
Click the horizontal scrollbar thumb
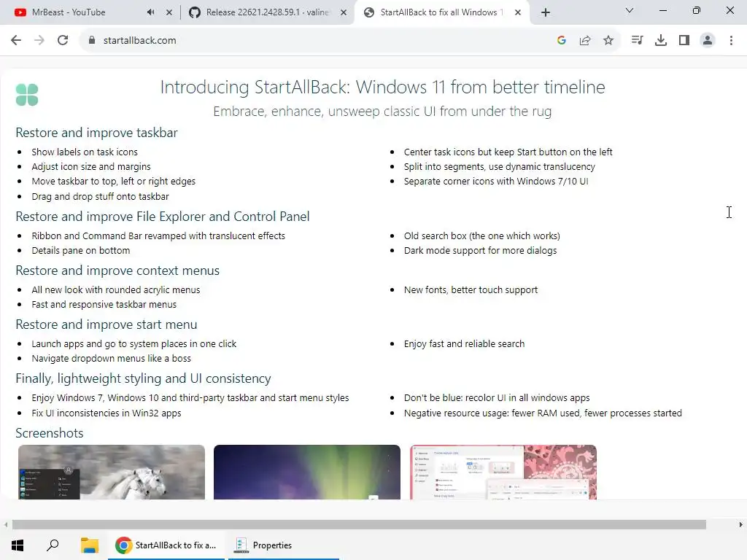pyautogui.click(x=359, y=524)
